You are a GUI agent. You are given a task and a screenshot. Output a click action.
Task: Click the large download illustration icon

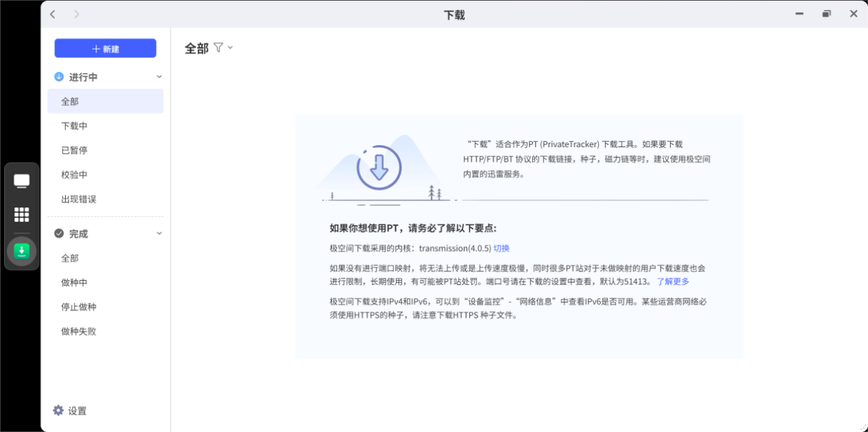379,167
